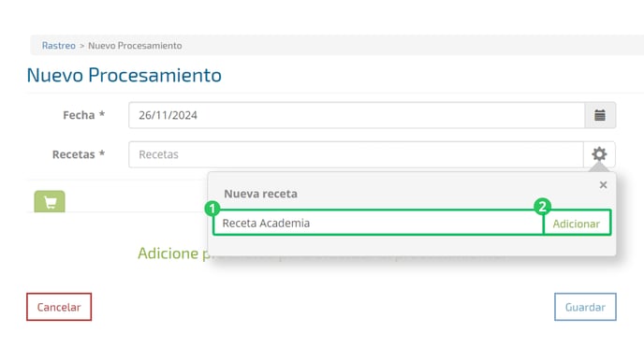This screenshot has height=362, width=644.
Task: Click the Nuevo Procesamiento page heading
Action: (124, 76)
